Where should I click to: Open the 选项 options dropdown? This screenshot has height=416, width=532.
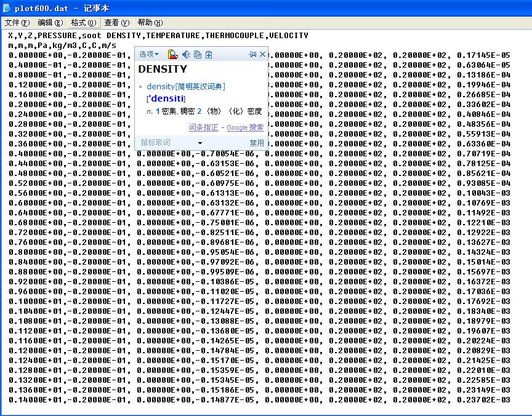point(148,55)
